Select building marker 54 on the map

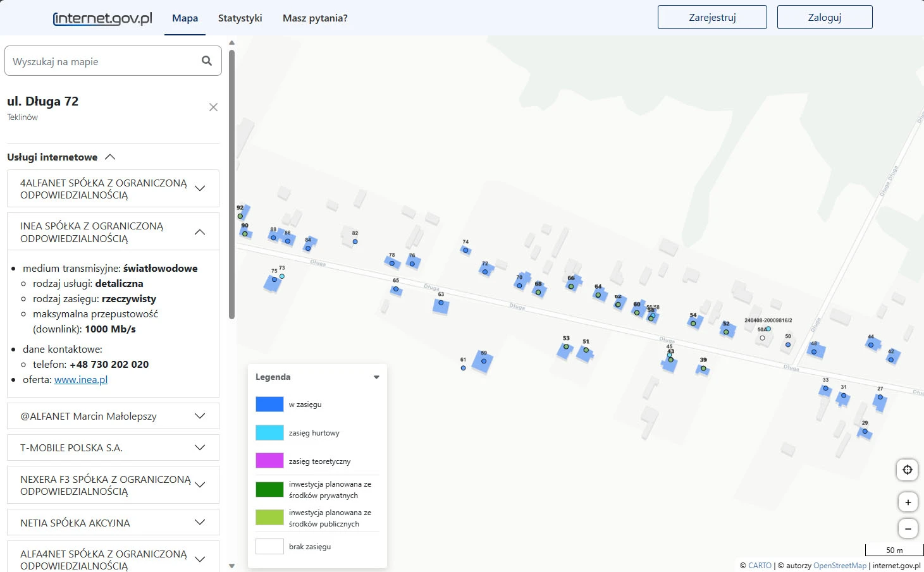pyautogui.click(x=693, y=323)
